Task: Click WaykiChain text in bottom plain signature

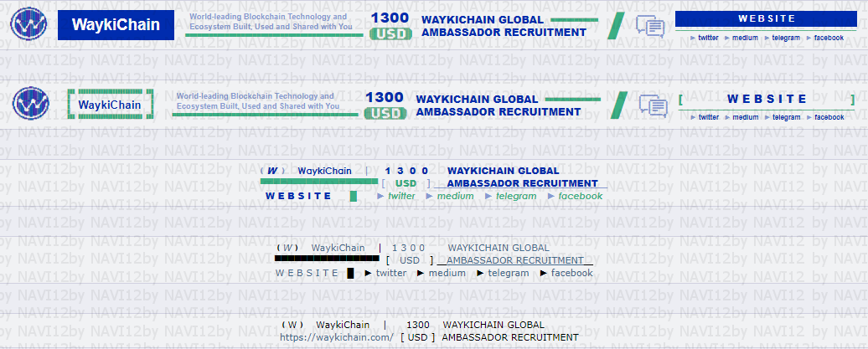Action: 343,325
